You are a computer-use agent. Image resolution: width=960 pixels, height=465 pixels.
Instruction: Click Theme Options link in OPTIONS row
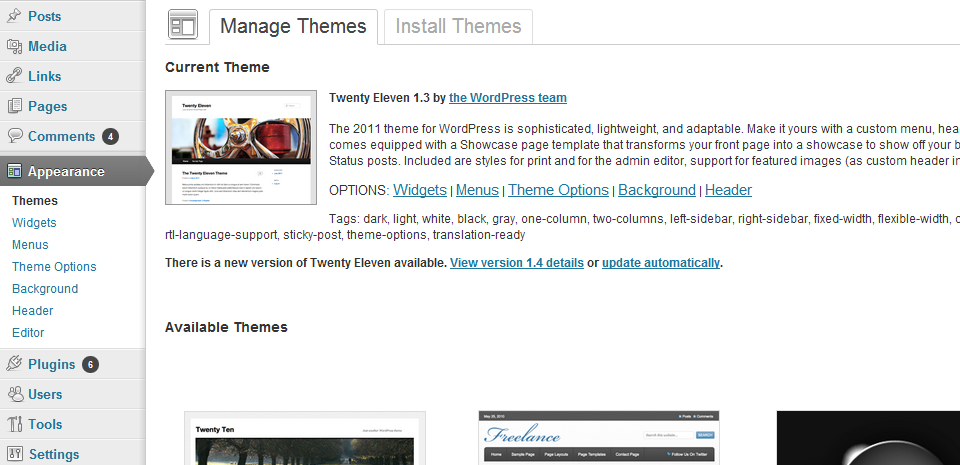pyautogui.click(x=558, y=190)
